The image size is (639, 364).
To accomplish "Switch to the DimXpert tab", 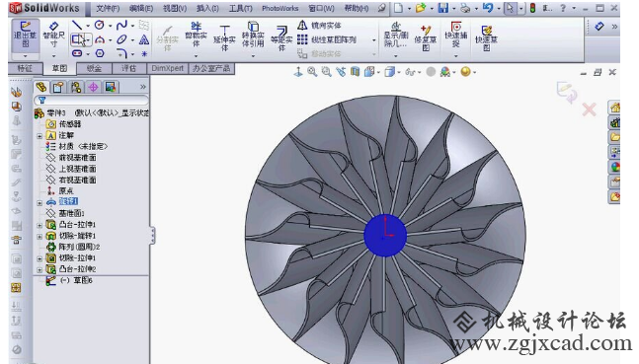I will click(x=168, y=68).
